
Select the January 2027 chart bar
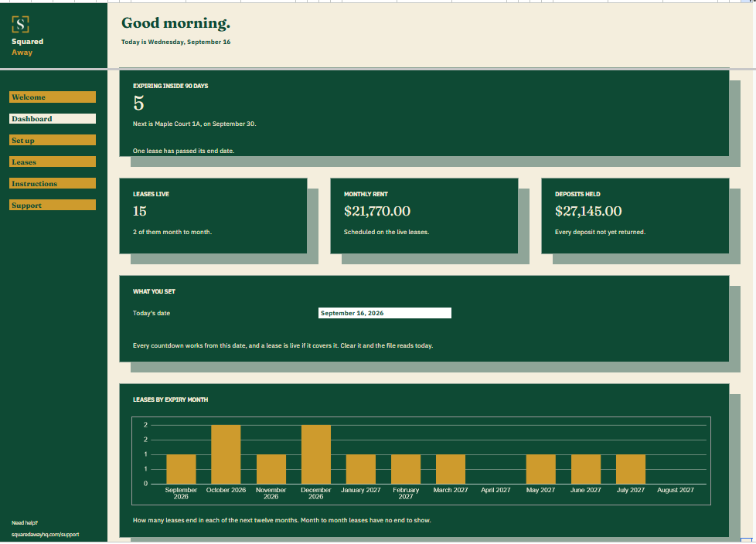[x=361, y=469]
